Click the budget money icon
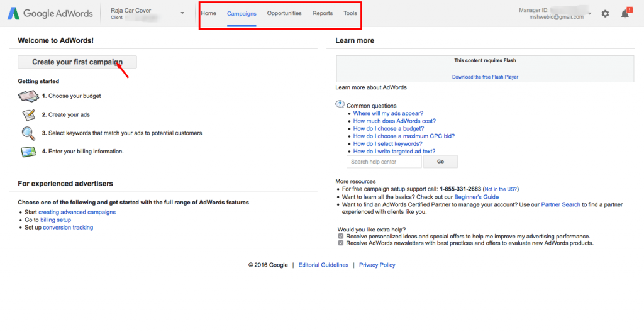Image resolution: width=644 pixels, height=334 pixels. tap(29, 96)
